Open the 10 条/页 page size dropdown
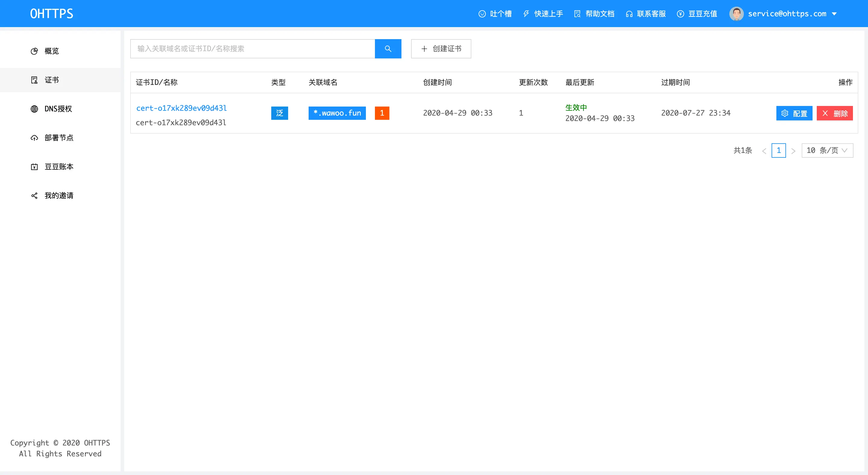The width and height of the screenshot is (868, 475). point(827,151)
